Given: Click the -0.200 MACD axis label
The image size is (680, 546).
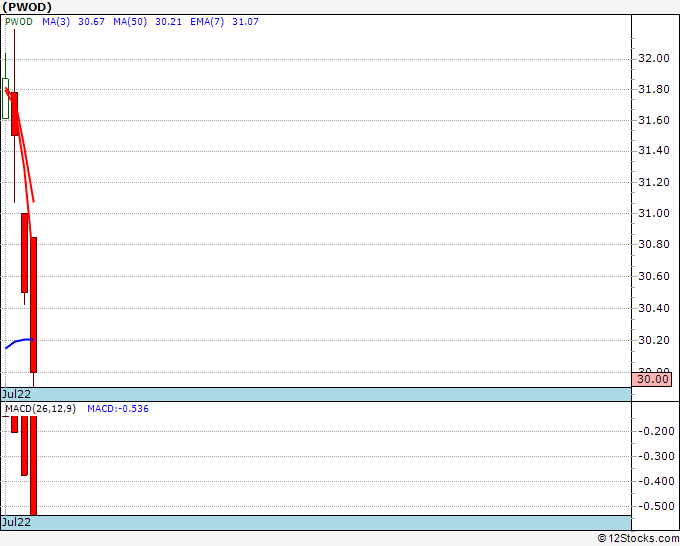Looking at the screenshot, I should [x=656, y=432].
